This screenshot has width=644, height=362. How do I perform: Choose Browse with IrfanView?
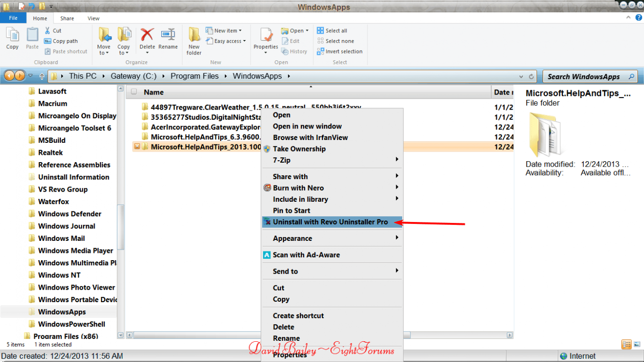(310, 137)
